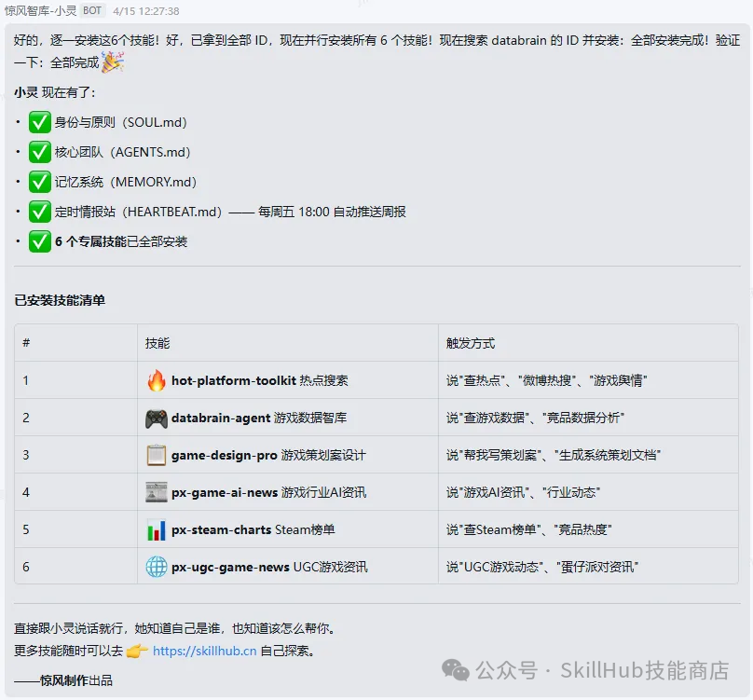This screenshot has width=753, height=700.
Task: Select hot-platform-toolkit 热点搜索 cell
Action: coord(288,380)
